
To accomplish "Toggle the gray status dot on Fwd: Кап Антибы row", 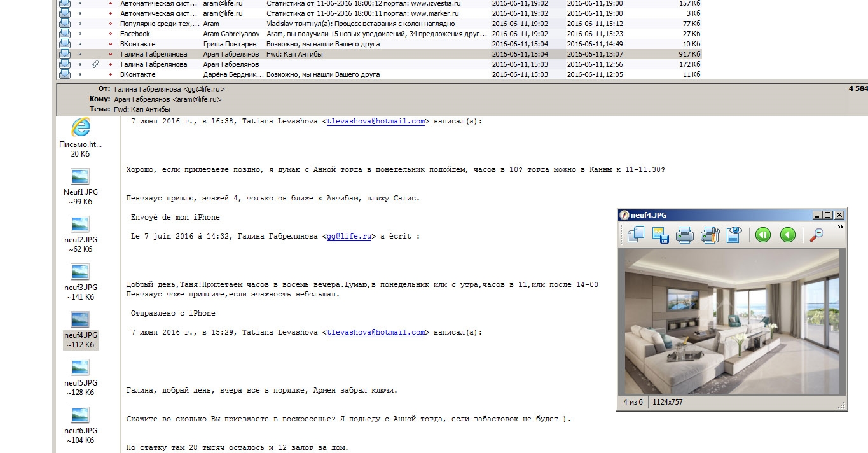I will 80,54.
